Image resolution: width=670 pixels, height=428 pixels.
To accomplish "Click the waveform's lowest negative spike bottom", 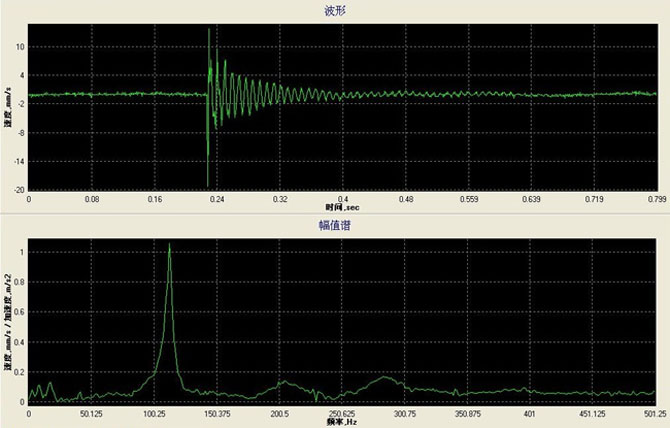I will click(x=208, y=185).
